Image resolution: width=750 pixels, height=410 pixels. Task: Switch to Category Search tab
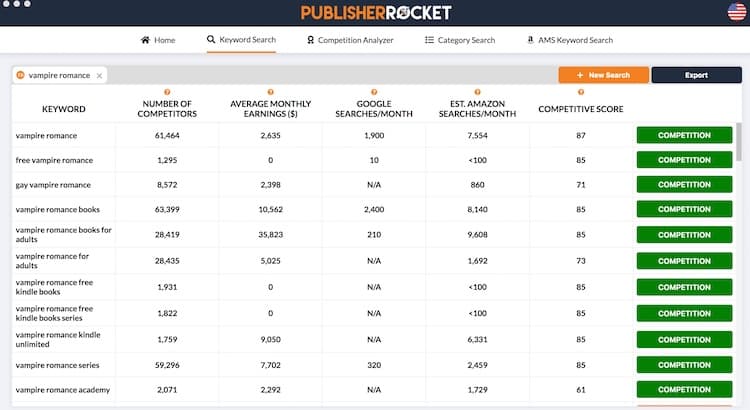(459, 40)
